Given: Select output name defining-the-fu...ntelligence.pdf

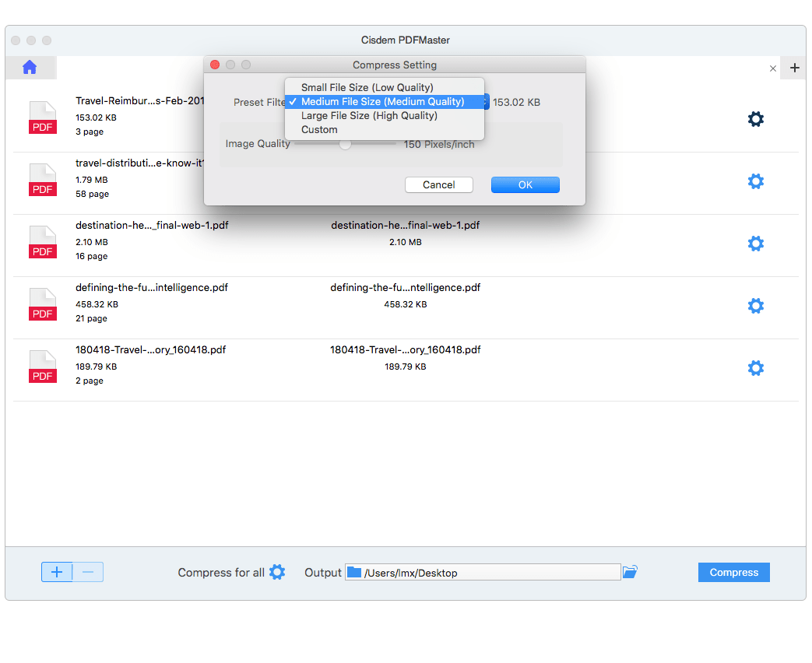Looking at the screenshot, I should pos(406,287).
